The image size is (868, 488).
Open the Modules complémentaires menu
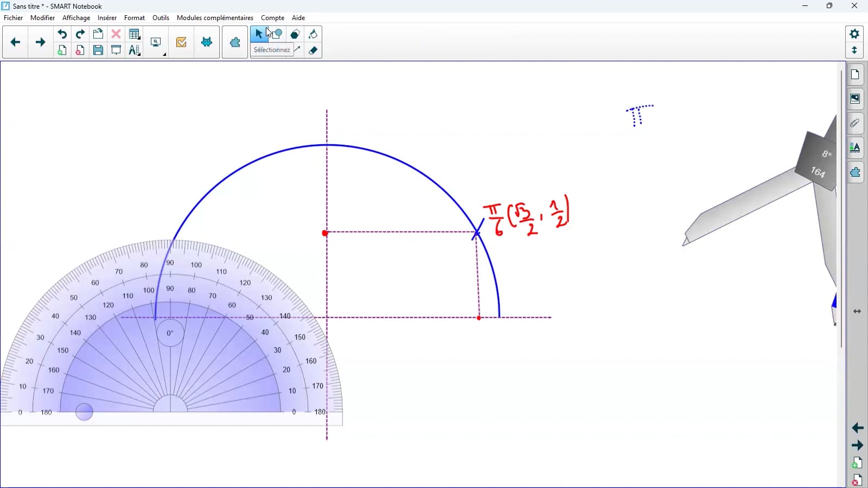pos(215,18)
